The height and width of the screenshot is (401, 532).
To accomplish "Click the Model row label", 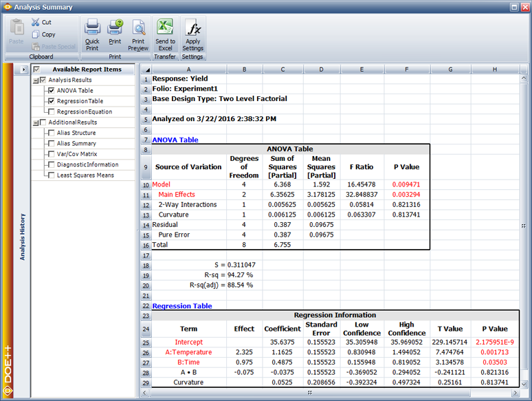I will click(161, 184).
